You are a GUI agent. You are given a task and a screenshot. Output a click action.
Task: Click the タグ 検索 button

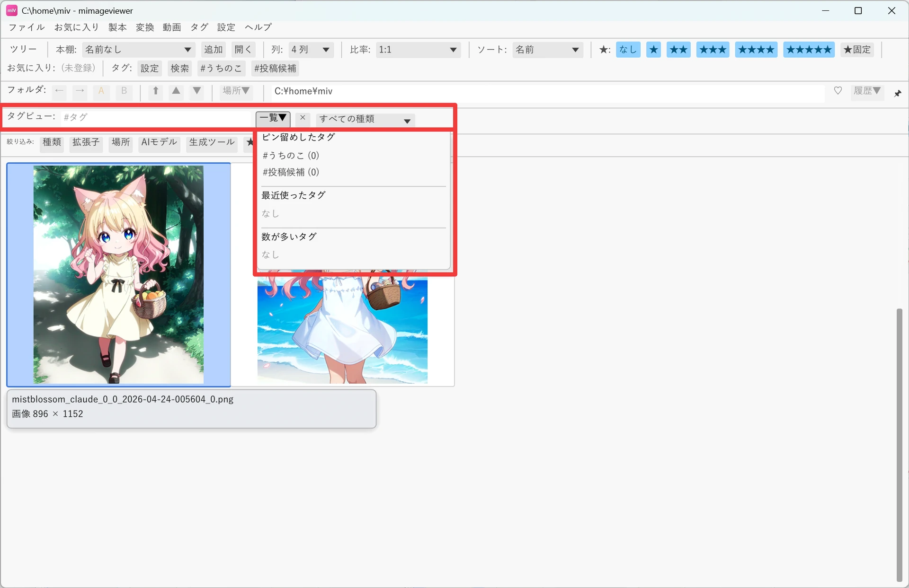[x=179, y=69]
